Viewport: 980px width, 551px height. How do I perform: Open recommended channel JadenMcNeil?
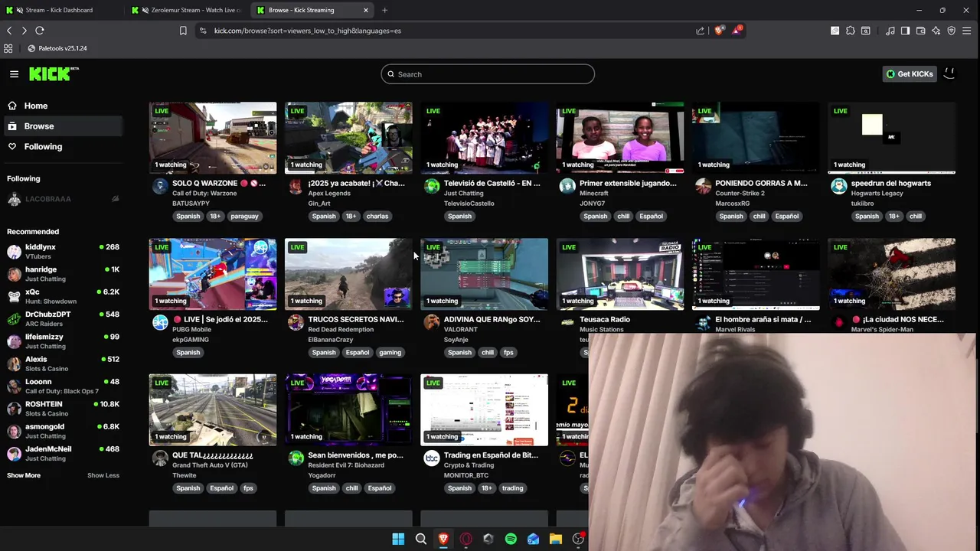click(x=63, y=453)
